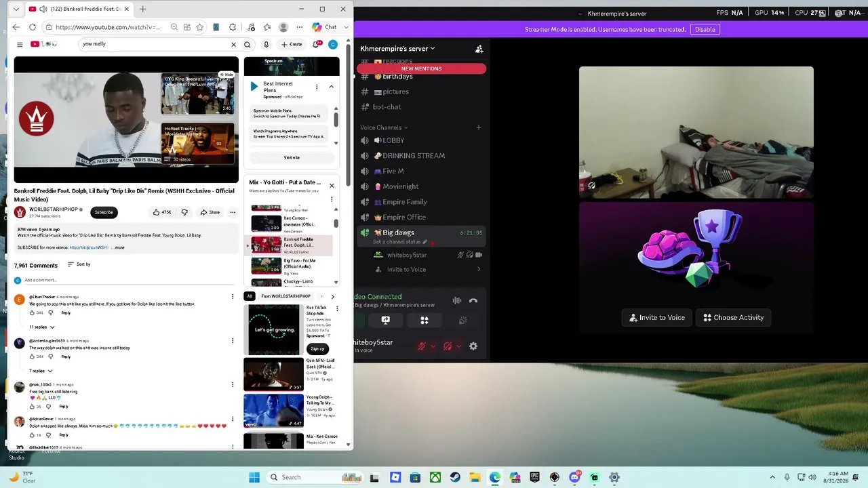The image size is (868, 488).
Task: Open the YouTube guide hamburger menu
Action: click(x=20, y=45)
